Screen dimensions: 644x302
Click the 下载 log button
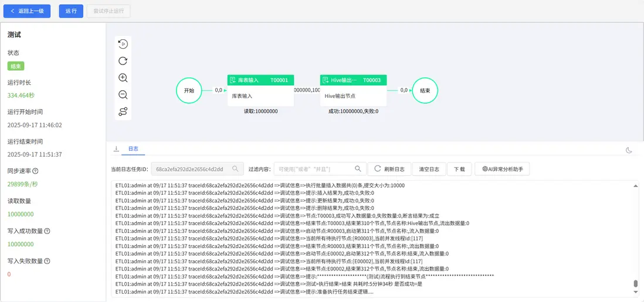click(x=459, y=169)
